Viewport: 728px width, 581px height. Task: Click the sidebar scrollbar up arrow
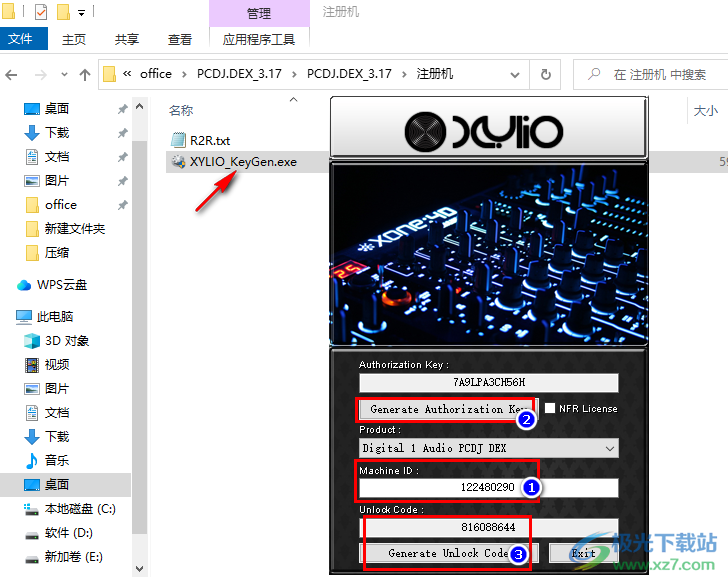pos(139,106)
